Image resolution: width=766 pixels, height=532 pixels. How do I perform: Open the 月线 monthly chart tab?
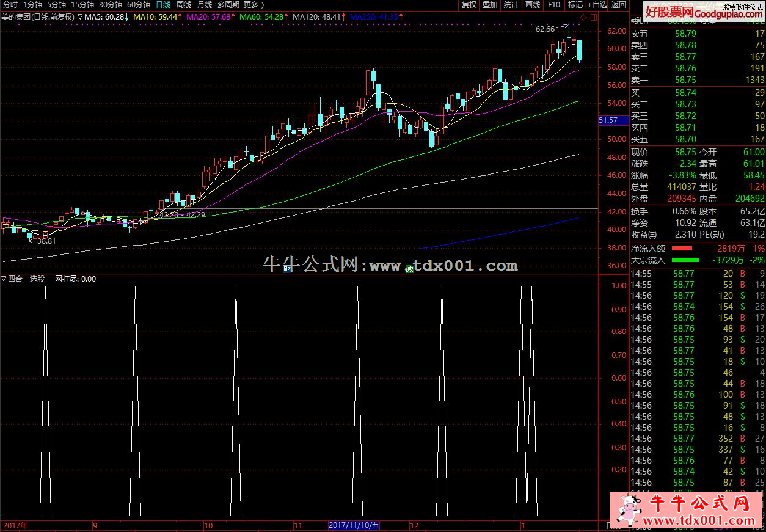click(x=205, y=4)
